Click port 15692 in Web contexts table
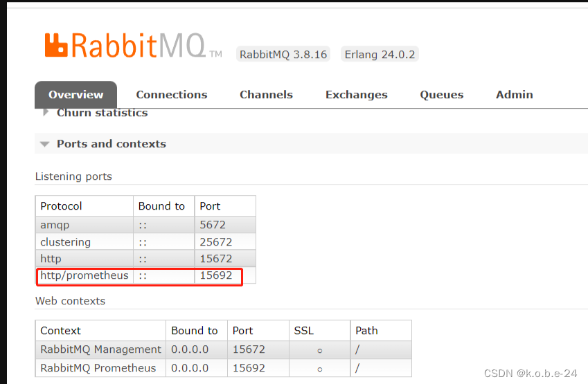The height and width of the screenshot is (384, 588). [x=249, y=368]
